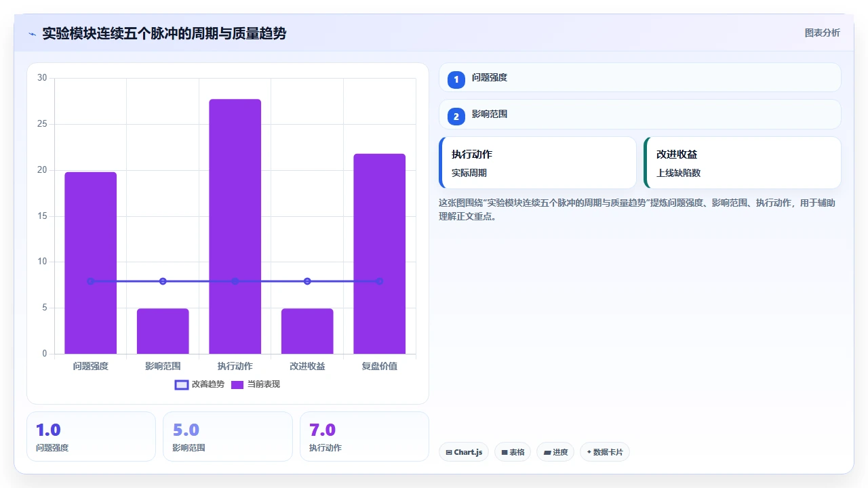Click y-axis value 20

tap(42, 170)
